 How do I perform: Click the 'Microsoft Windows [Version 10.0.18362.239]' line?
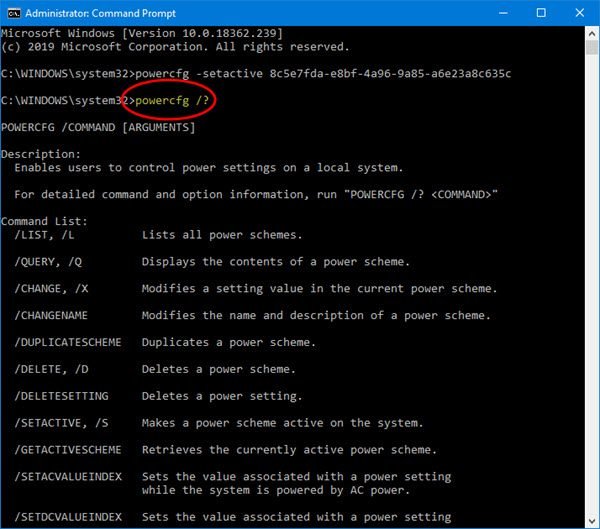click(x=142, y=34)
